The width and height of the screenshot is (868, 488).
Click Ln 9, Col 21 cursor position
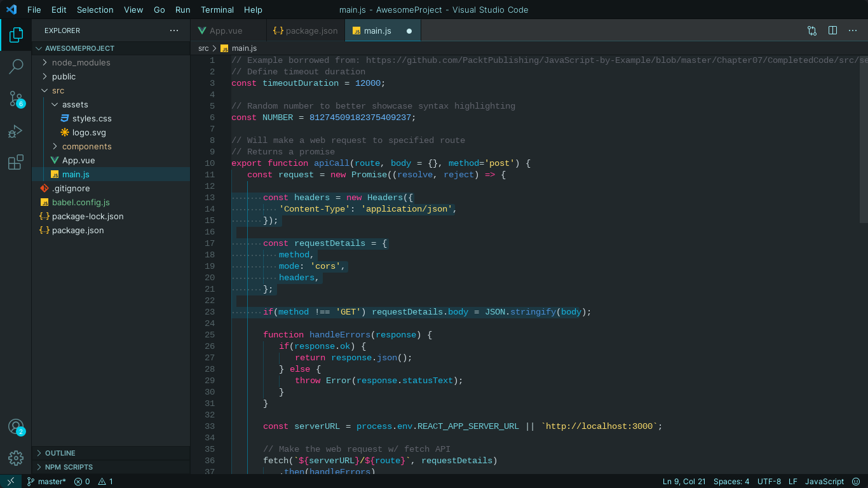[x=684, y=482]
